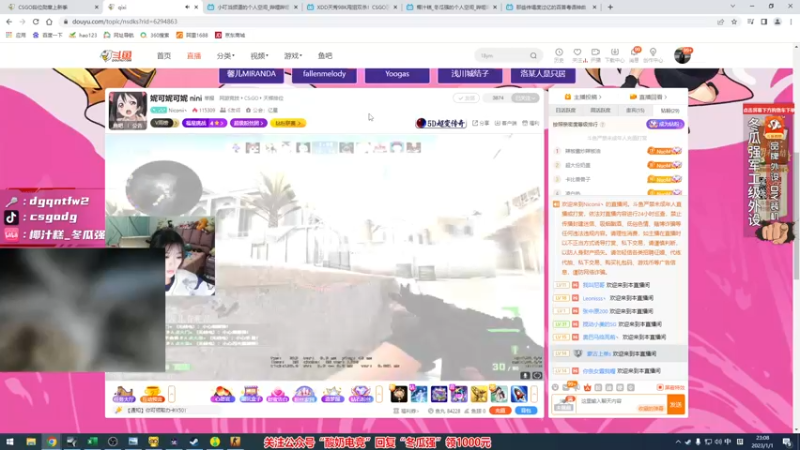Image resolution: width=800 pixels, height=450 pixels.
Task: Click the blue backpack button
Action: click(526, 410)
